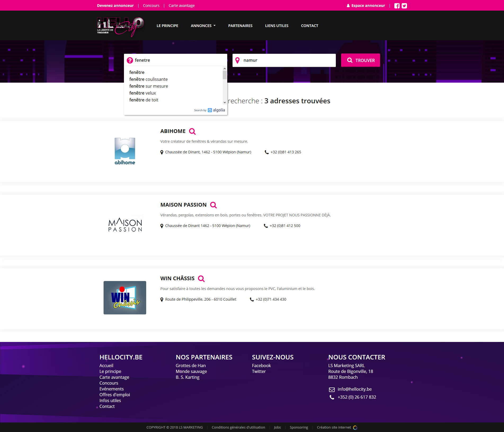Click the info@hellocity.be email link
The image size is (504, 432).
[x=355, y=389]
